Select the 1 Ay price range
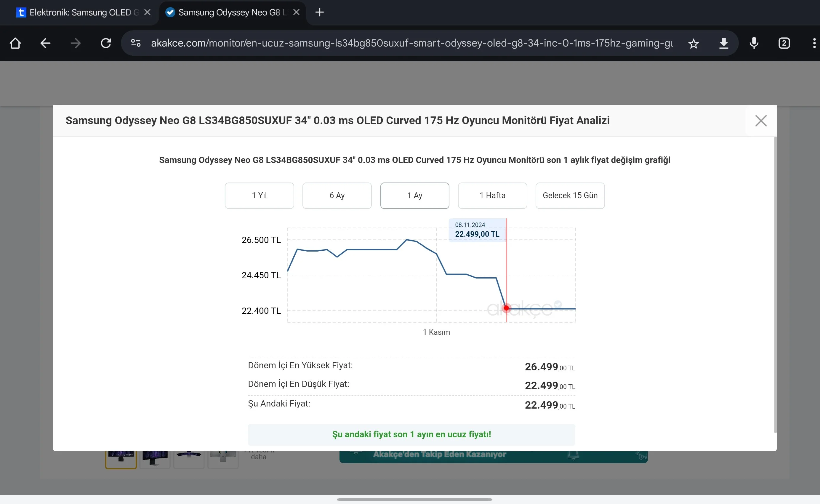 414,196
